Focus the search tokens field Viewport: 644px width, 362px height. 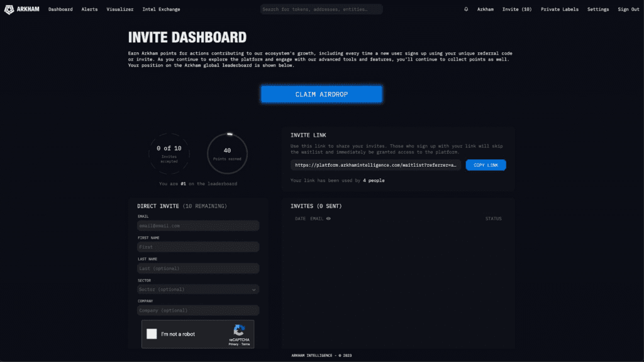(321, 9)
